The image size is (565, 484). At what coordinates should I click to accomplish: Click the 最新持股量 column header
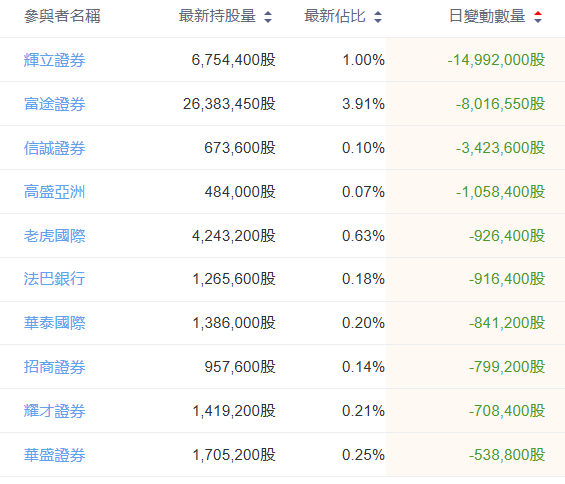(217, 16)
